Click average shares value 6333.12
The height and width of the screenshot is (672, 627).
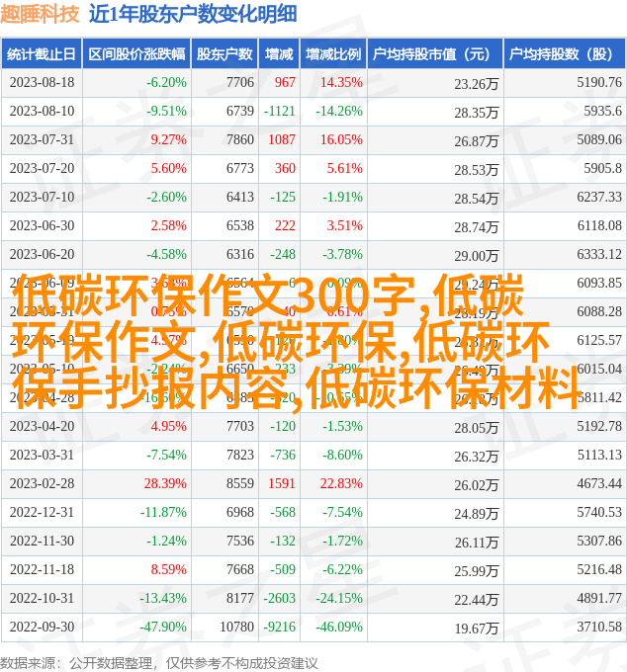[x=599, y=255]
